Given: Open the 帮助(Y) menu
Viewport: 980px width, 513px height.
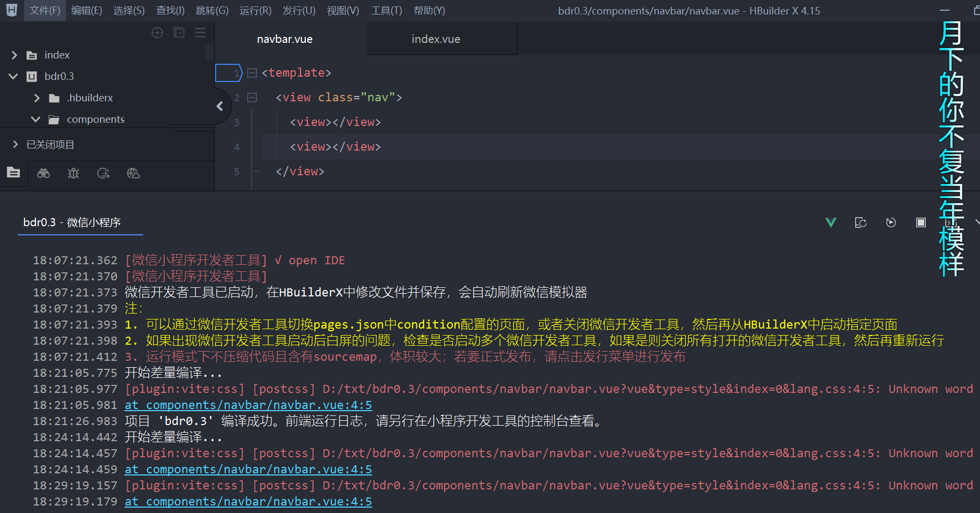Looking at the screenshot, I should [x=429, y=11].
